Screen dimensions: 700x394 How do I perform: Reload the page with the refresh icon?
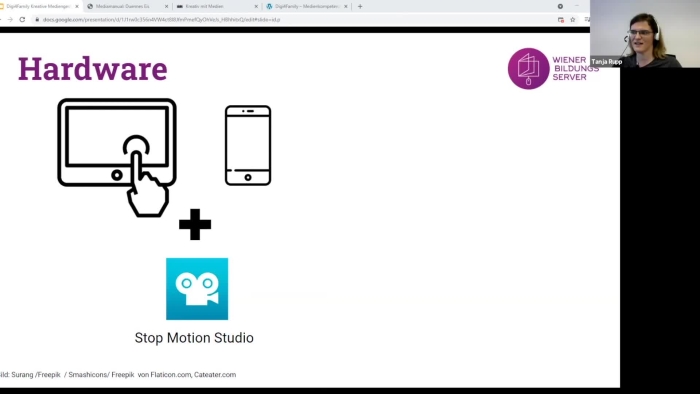pyautogui.click(x=22, y=20)
